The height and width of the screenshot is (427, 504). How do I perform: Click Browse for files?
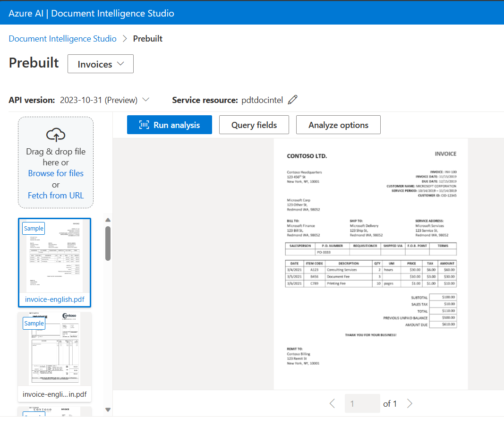point(55,173)
